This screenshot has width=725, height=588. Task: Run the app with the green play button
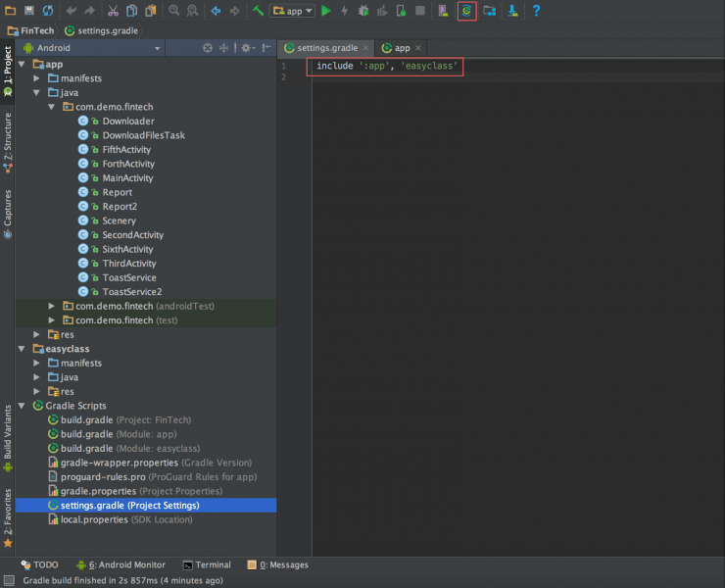tap(327, 11)
